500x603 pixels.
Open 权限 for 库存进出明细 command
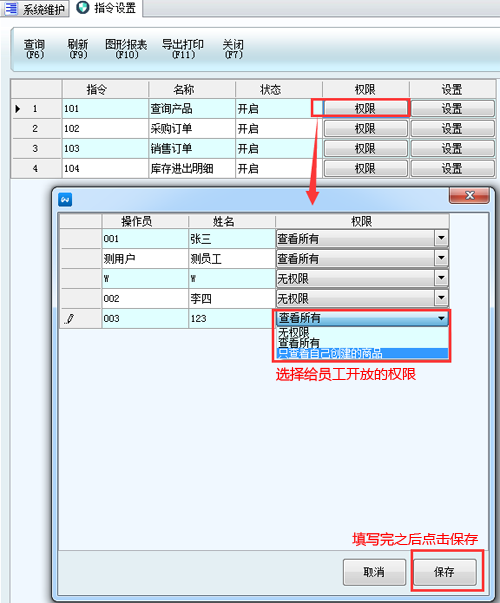[365, 168]
